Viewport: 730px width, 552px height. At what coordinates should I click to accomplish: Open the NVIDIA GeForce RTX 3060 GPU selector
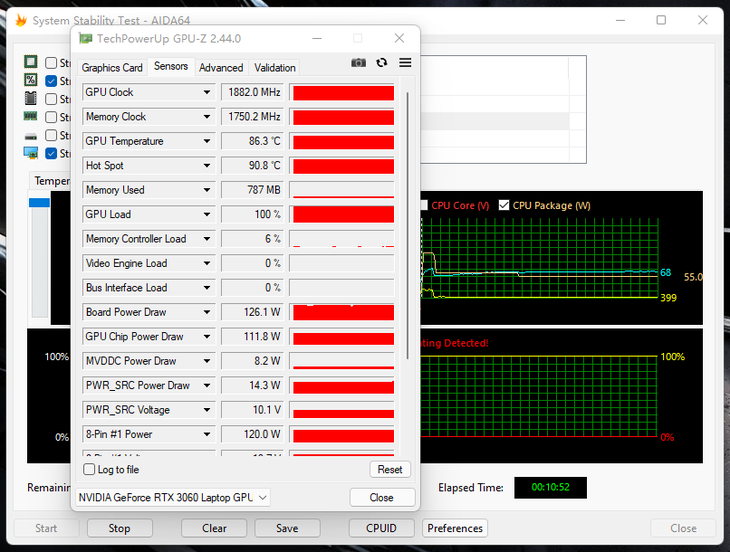[173, 497]
